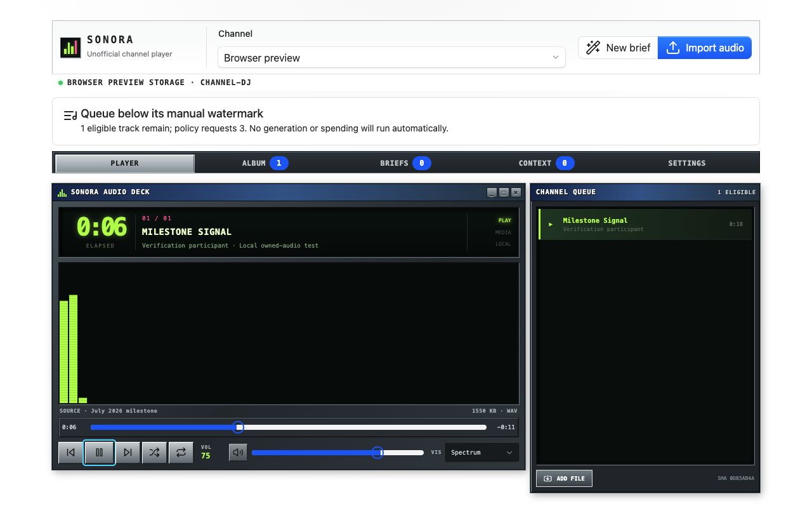Click the 0:06 elapsed time readout
The width and height of the screenshot is (812, 513).
pos(101,227)
